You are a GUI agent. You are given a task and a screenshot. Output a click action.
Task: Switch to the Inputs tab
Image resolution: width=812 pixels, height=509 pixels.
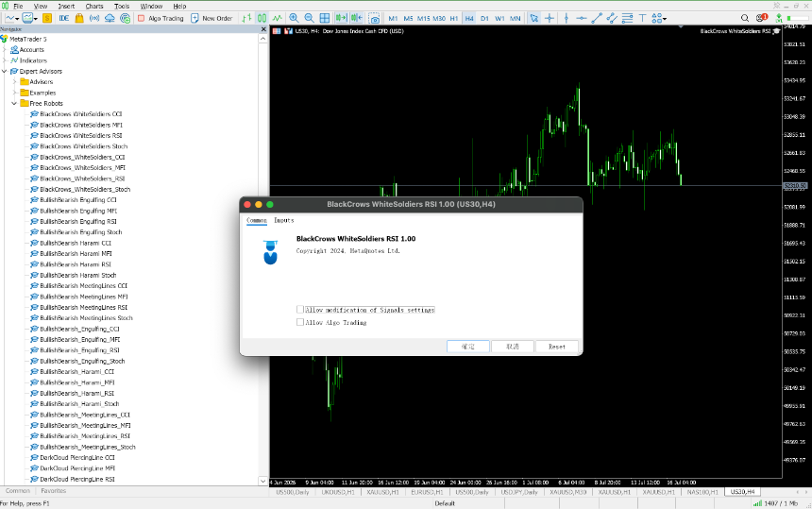284,221
